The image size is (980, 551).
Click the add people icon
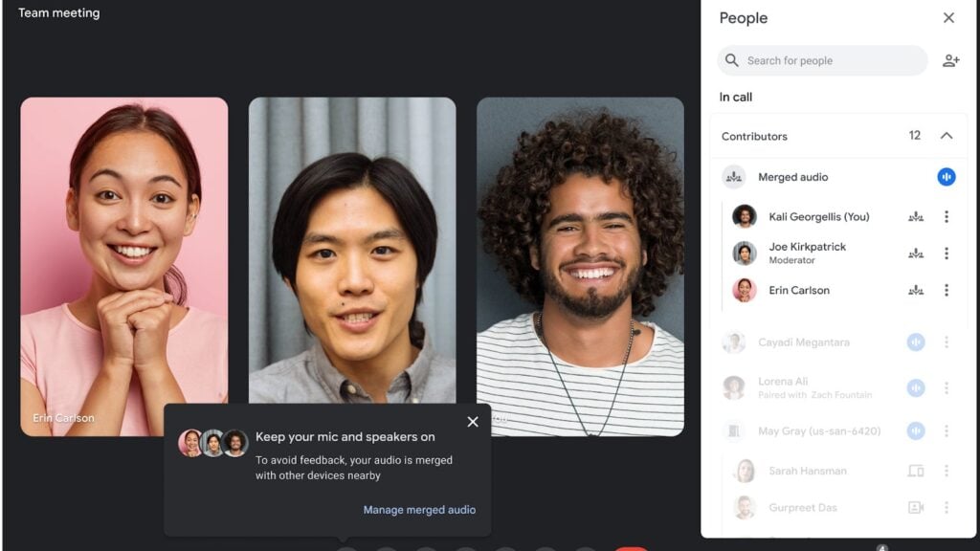[950, 60]
